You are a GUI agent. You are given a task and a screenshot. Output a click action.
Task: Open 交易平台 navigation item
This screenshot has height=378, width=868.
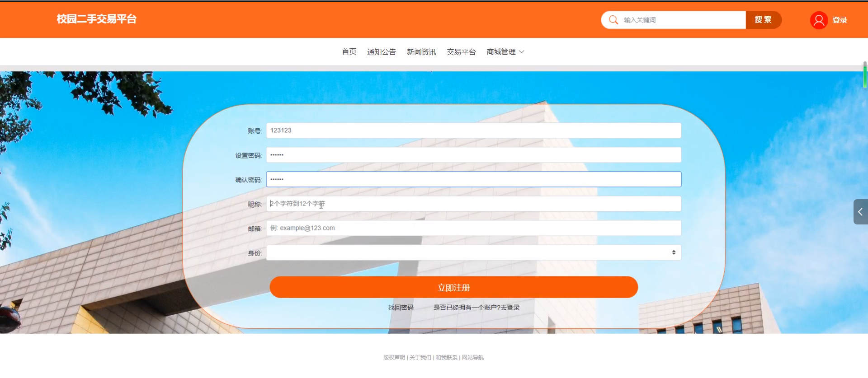click(x=461, y=52)
